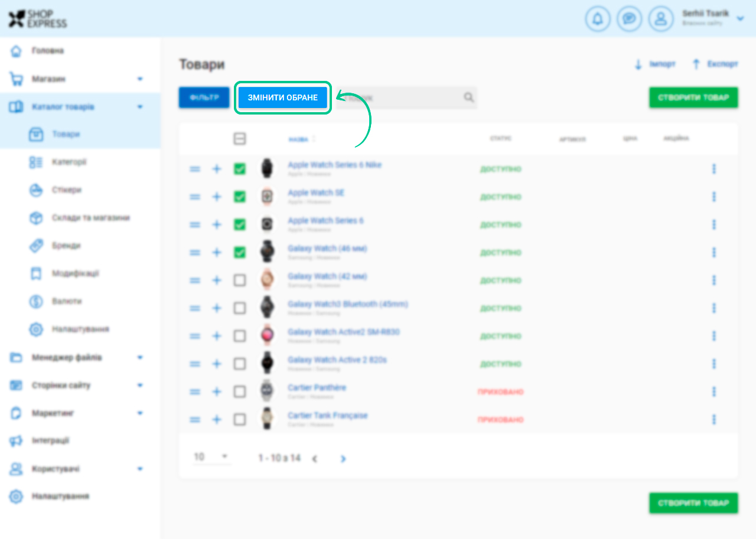756x539 pixels.
Task: Click drag handle for Apple Watch SE
Action: 195,197
